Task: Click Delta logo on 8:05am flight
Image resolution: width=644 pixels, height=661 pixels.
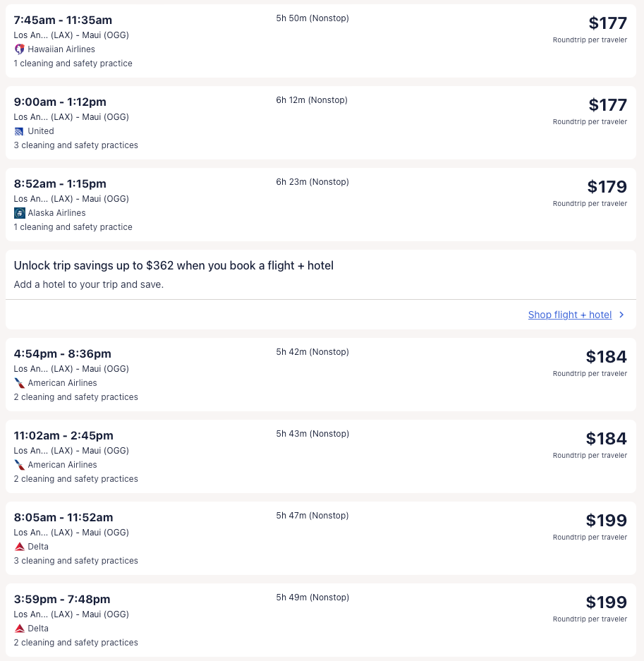Action: tap(19, 547)
